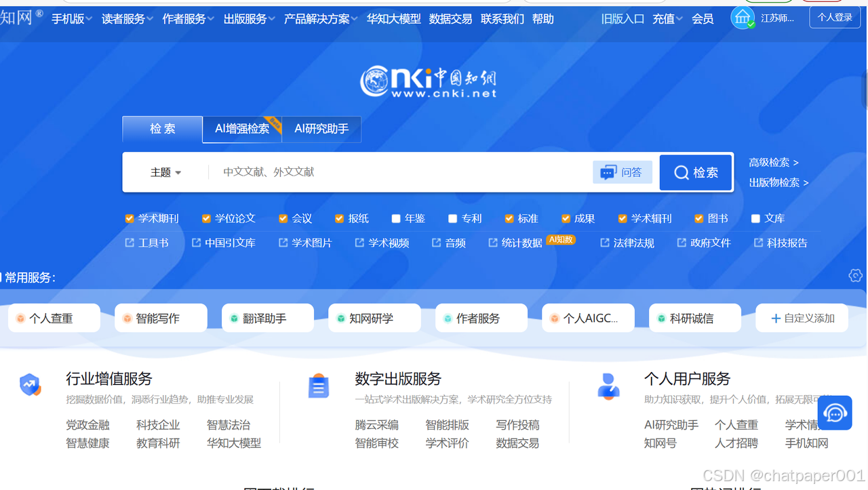Expand the 作者服务 top menu
This screenshot has width=868, height=490.
[x=189, y=19]
